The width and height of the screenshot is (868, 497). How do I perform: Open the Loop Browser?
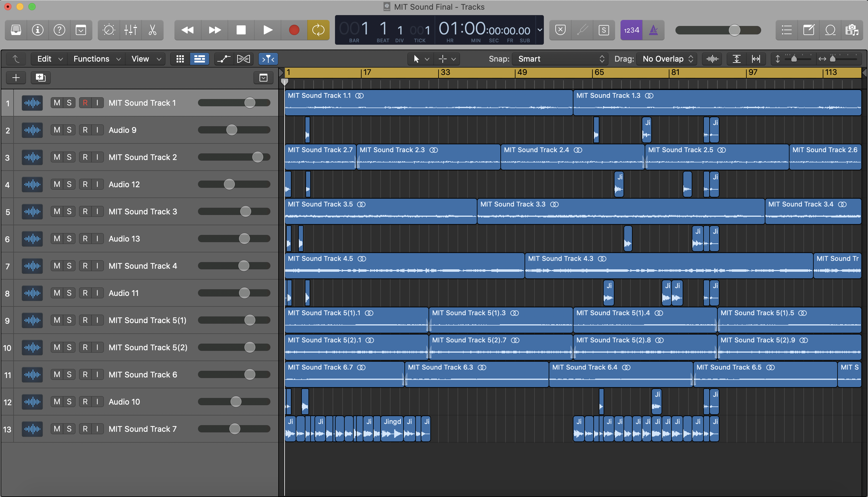[x=830, y=30]
